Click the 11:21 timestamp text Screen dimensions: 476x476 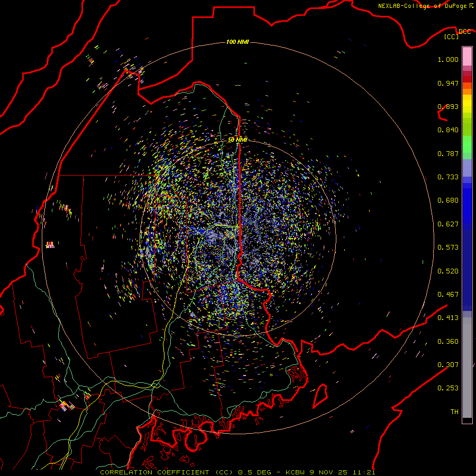pos(364,472)
